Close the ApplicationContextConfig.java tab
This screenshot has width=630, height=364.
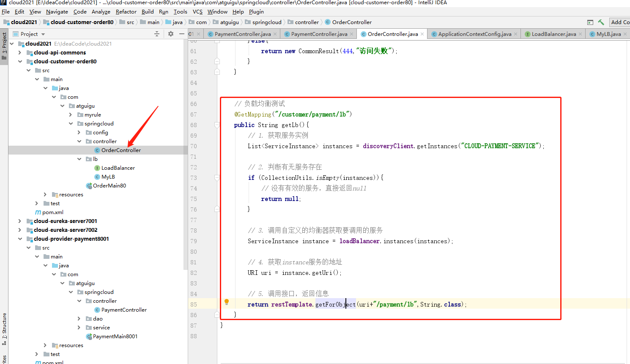coord(515,34)
